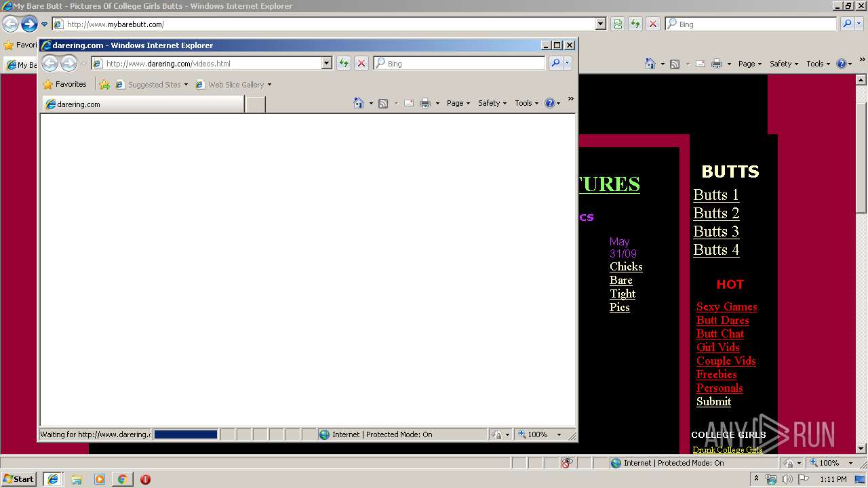Click search magnifier in main window
Image resolution: width=868 pixels, height=488 pixels.
coord(847,24)
